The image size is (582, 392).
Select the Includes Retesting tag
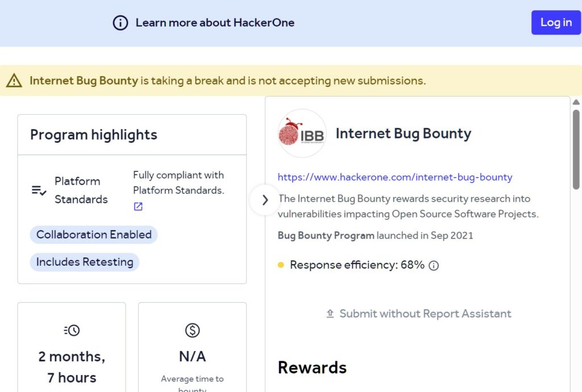(x=85, y=262)
